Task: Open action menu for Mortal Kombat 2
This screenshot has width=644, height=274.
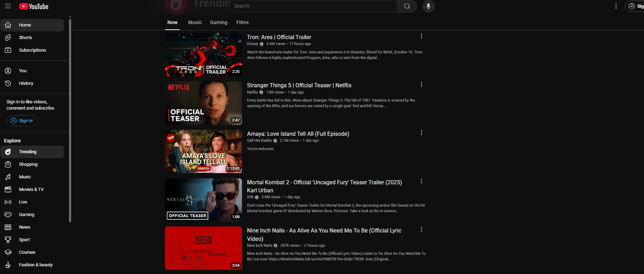Action: pos(421,181)
